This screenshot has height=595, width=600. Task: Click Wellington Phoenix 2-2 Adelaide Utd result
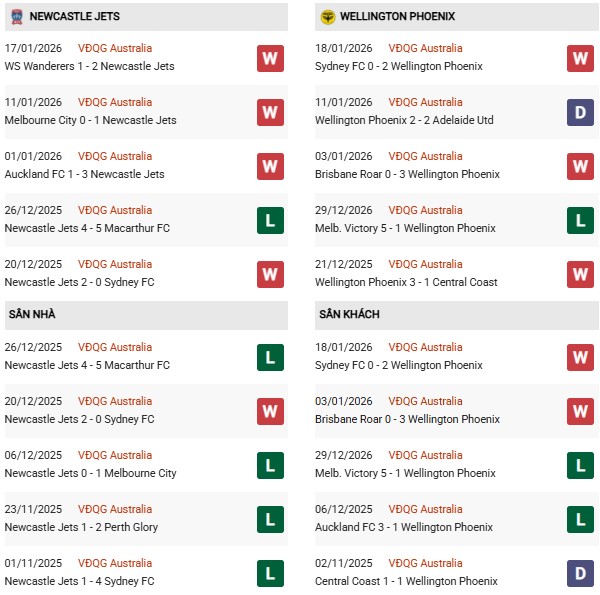405,120
